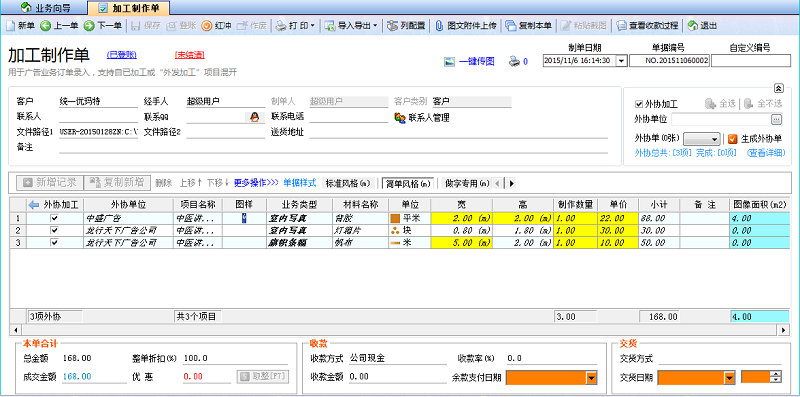Click the 自定义编号 input field
This screenshot has width=800, height=397.
click(x=751, y=61)
